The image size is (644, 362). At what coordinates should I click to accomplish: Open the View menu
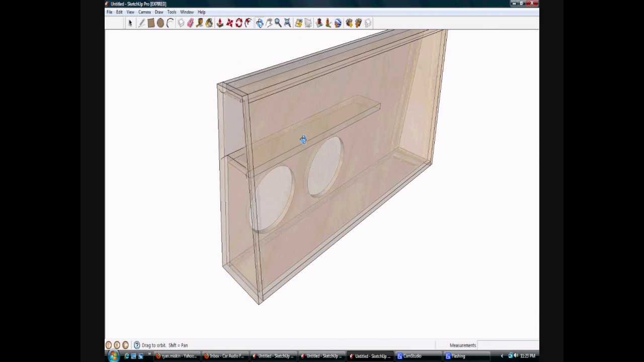130,12
